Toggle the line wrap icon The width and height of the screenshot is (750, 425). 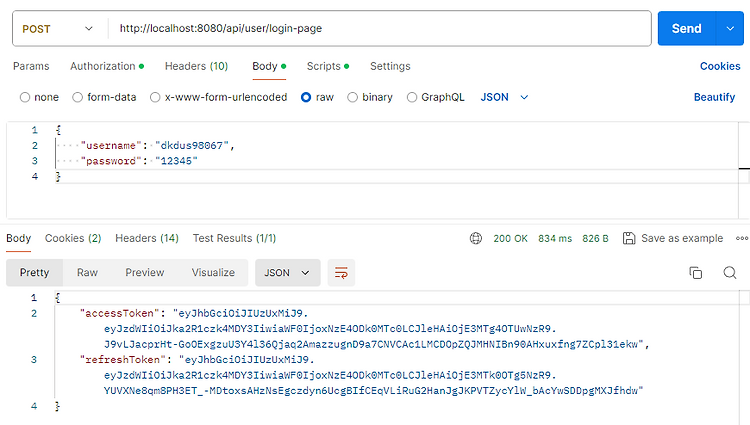coord(341,272)
